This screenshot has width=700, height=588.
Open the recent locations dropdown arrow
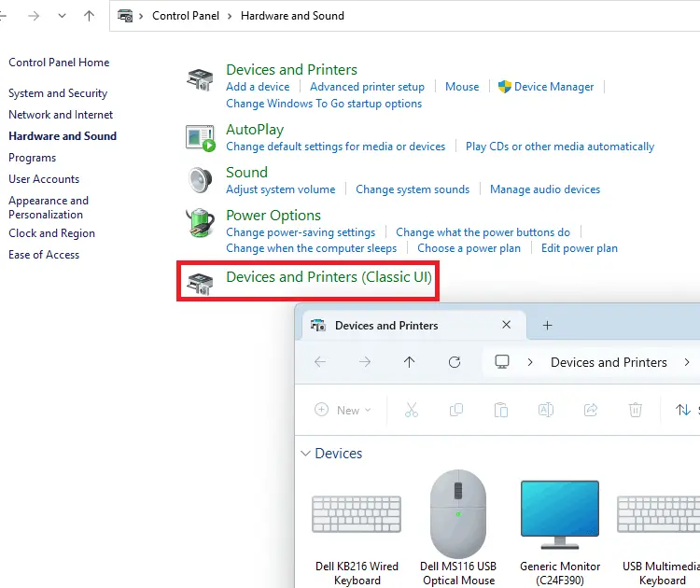(x=62, y=16)
